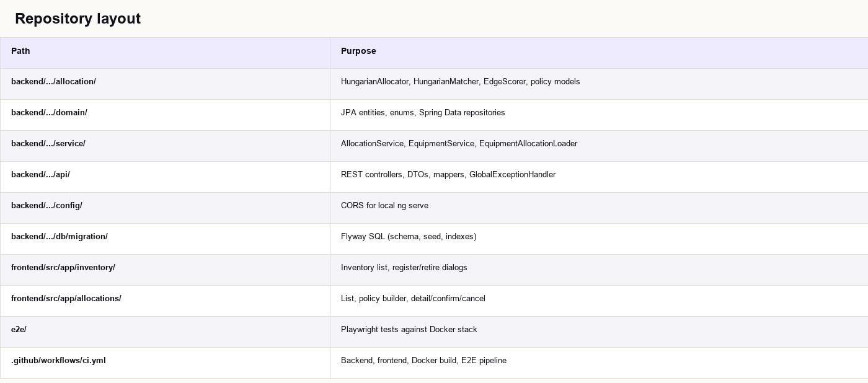Click the HungarianAllocator purpose description cell
Image resolution: width=868 pixels, height=383 pixels.
(599, 84)
